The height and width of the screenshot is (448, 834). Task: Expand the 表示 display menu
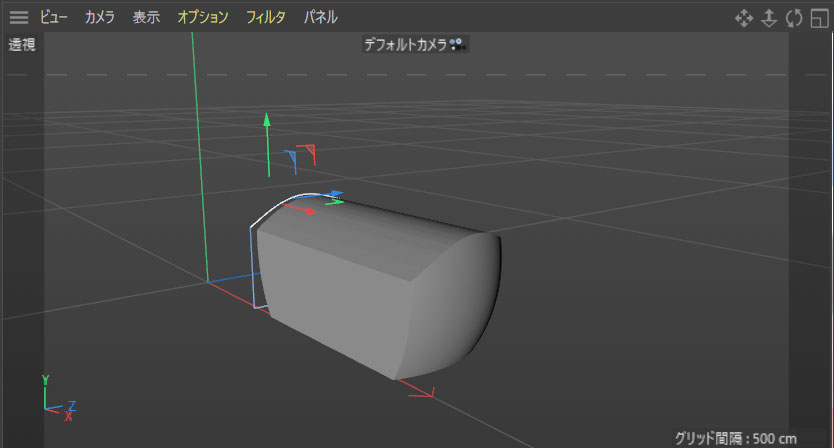(x=146, y=17)
